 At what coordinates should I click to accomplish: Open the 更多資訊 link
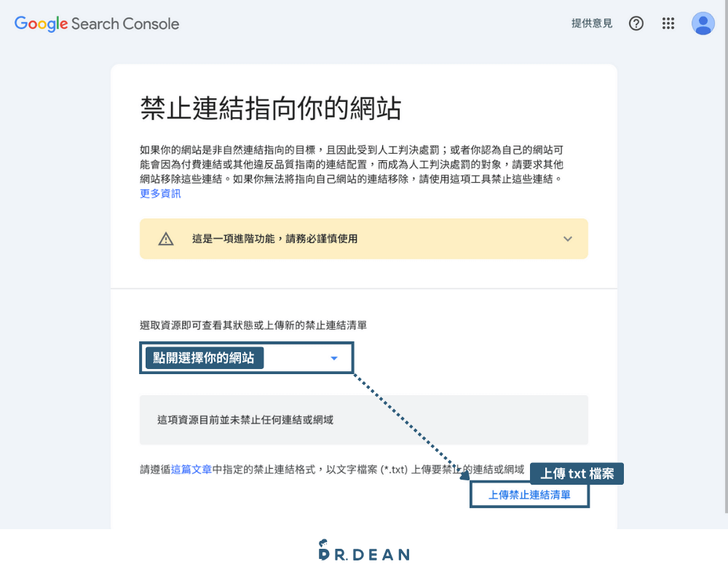[x=159, y=194]
